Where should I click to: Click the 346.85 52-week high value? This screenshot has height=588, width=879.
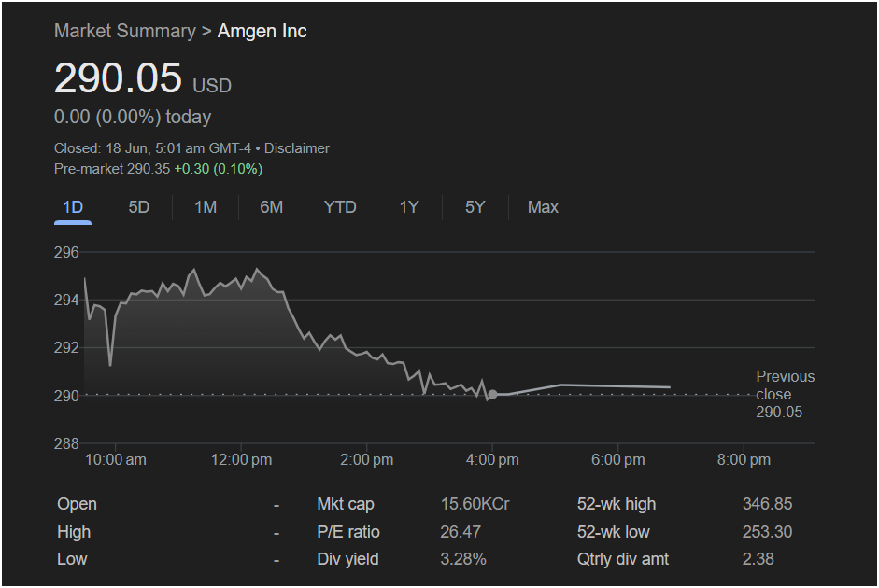767,504
